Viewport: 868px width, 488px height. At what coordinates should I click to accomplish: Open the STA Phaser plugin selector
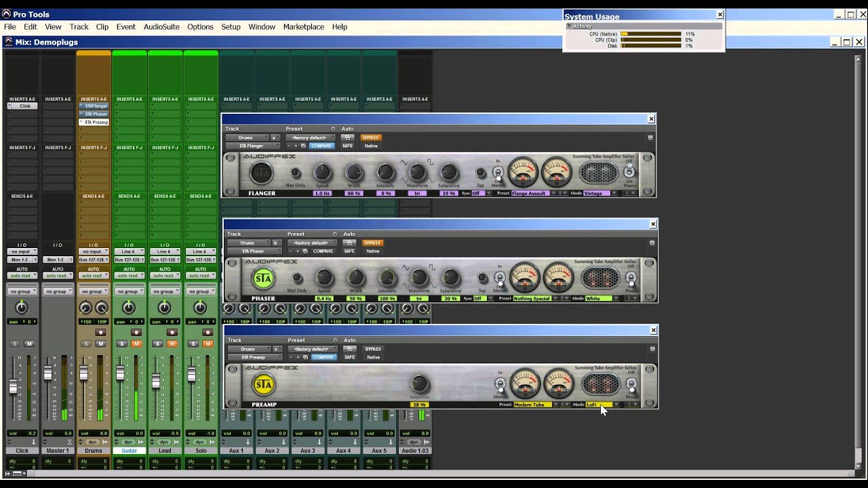(x=254, y=251)
